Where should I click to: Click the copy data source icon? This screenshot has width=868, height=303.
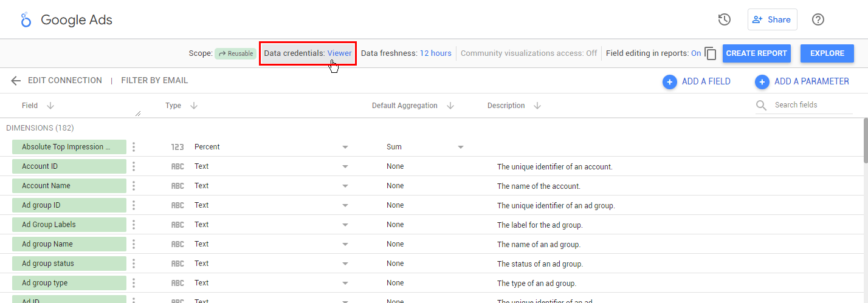pyautogui.click(x=711, y=53)
